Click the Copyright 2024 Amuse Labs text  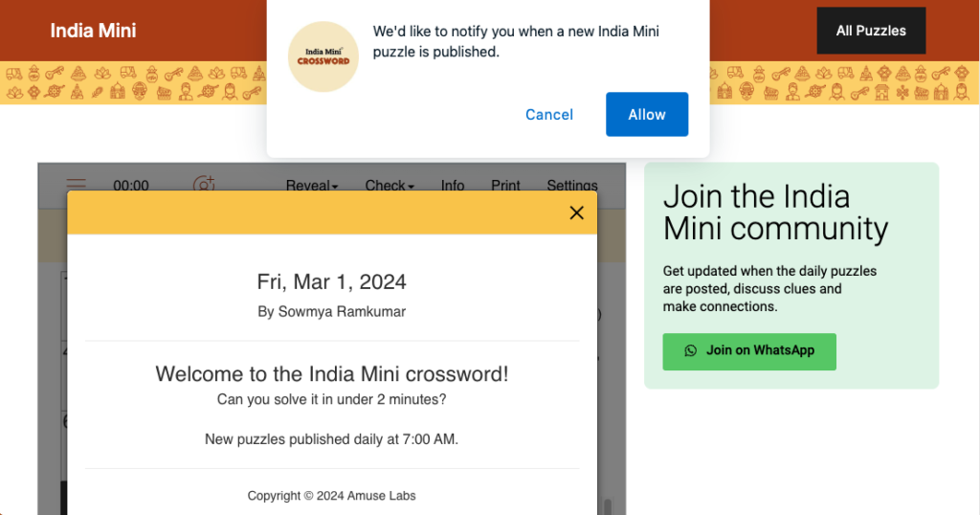pyautogui.click(x=332, y=496)
